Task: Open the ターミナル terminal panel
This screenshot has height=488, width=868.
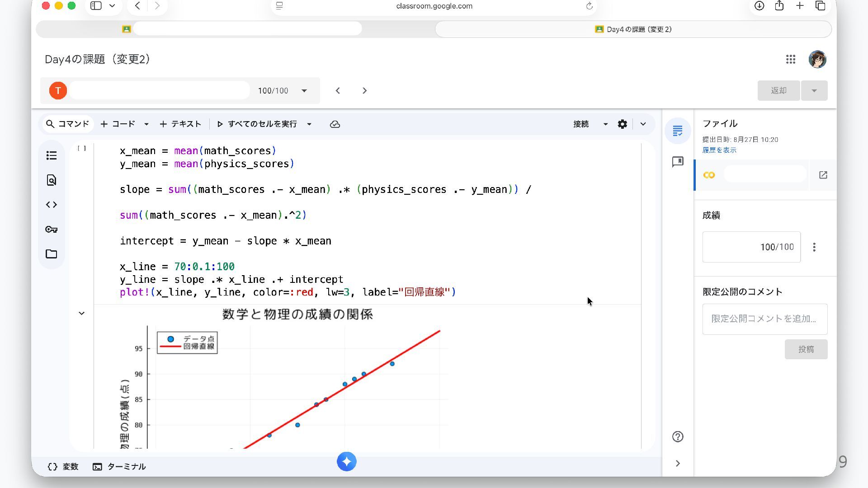Action: click(119, 467)
